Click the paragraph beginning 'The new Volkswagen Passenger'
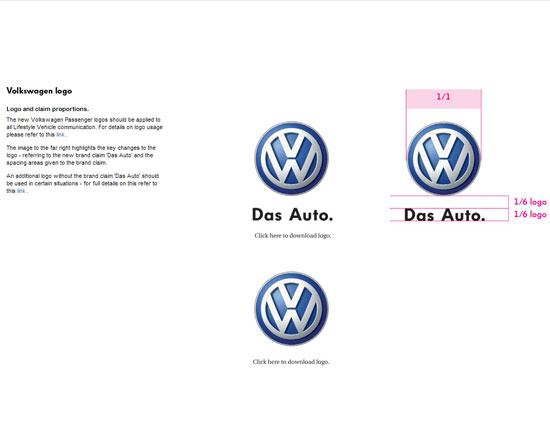This screenshot has width=550, height=446. click(x=85, y=127)
